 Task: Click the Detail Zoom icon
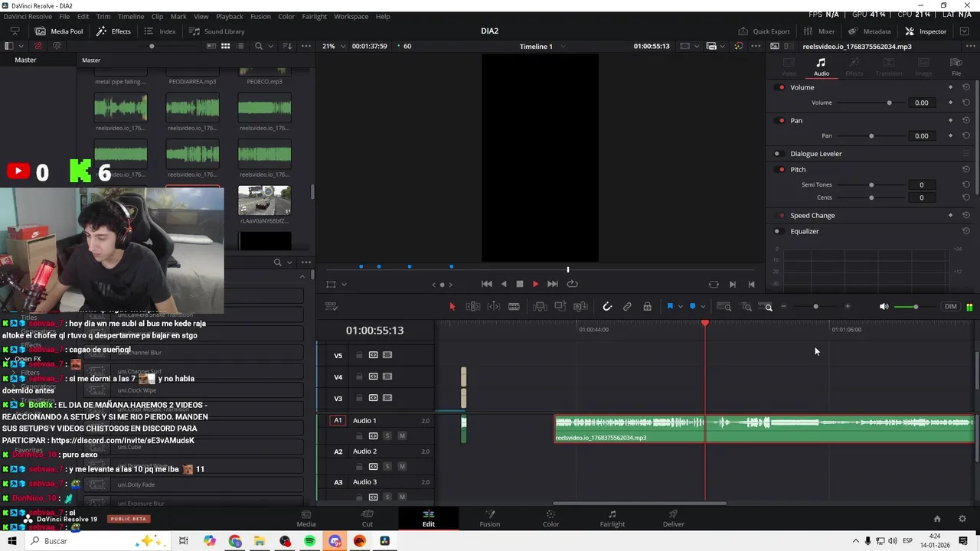(746, 307)
